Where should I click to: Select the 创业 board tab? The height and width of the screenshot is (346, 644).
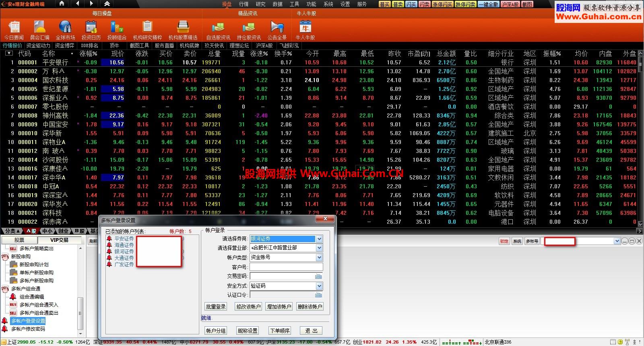point(64,231)
